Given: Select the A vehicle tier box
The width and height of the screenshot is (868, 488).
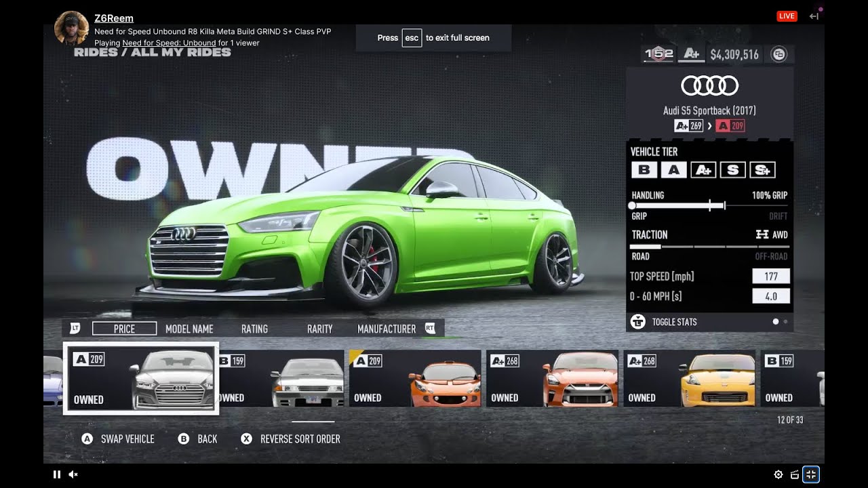Looking at the screenshot, I should tap(673, 170).
